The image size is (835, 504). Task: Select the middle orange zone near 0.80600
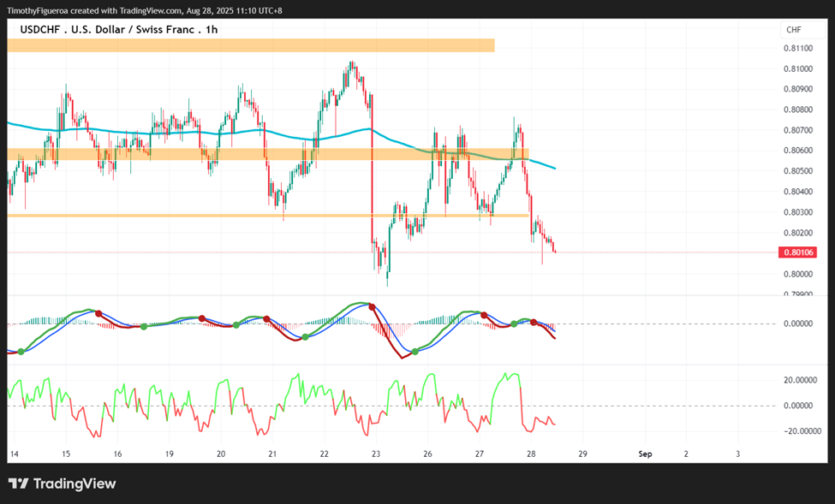click(x=268, y=154)
